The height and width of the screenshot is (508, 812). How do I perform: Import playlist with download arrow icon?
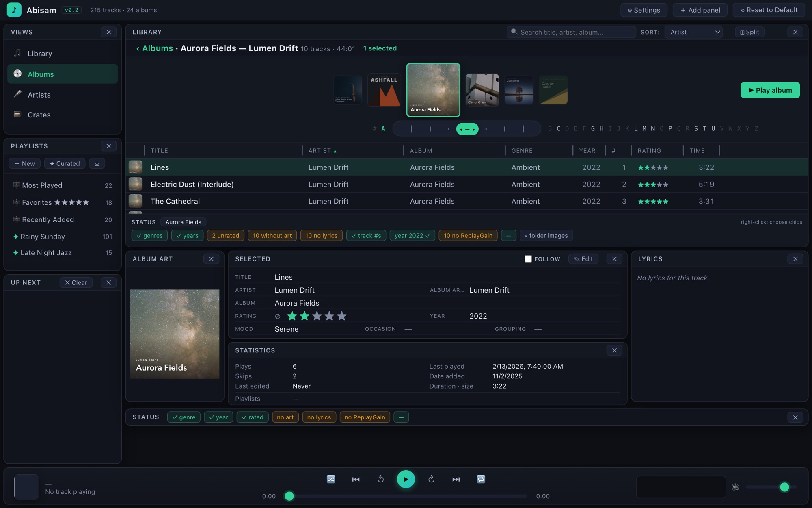97,163
